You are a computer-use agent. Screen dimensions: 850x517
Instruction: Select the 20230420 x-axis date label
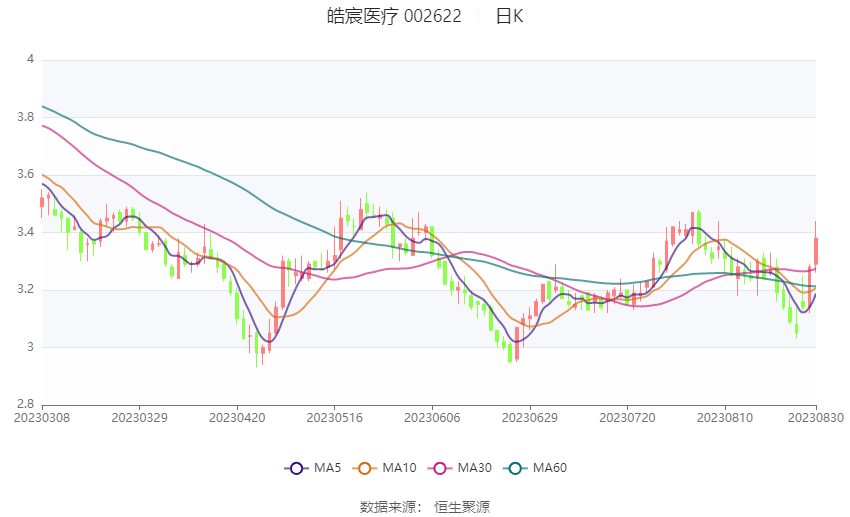[x=237, y=417]
